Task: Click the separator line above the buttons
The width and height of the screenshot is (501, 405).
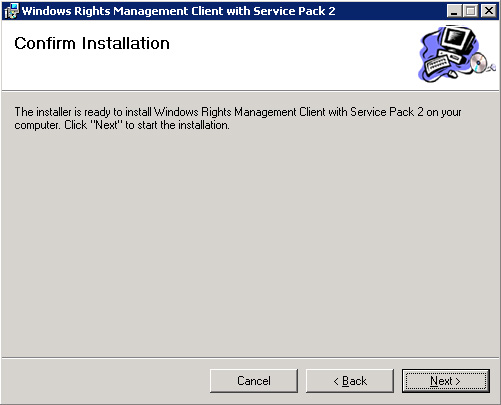Action: click(x=250, y=358)
